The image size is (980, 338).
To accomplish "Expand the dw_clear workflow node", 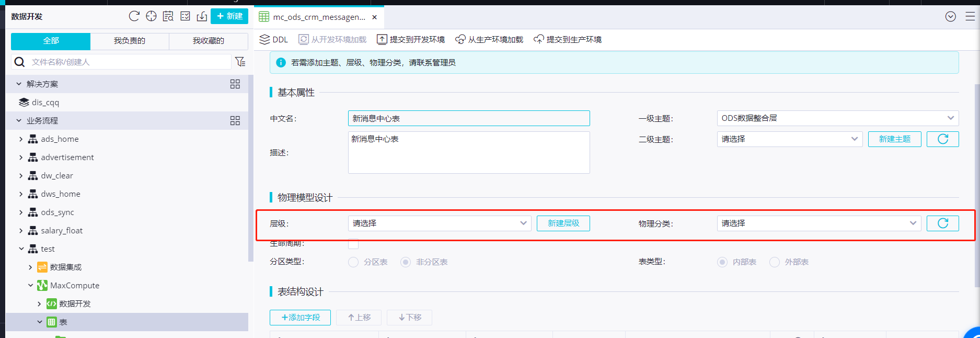I will 21,176.
